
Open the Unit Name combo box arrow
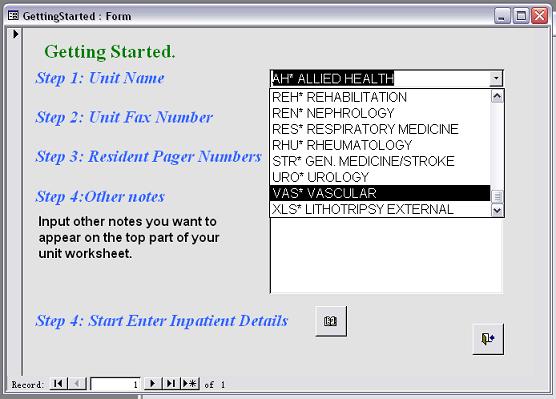click(496, 78)
